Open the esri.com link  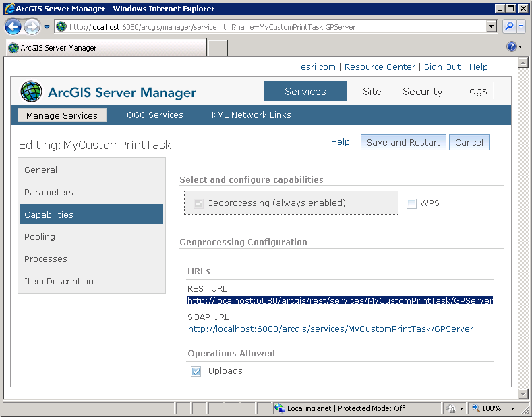click(318, 67)
